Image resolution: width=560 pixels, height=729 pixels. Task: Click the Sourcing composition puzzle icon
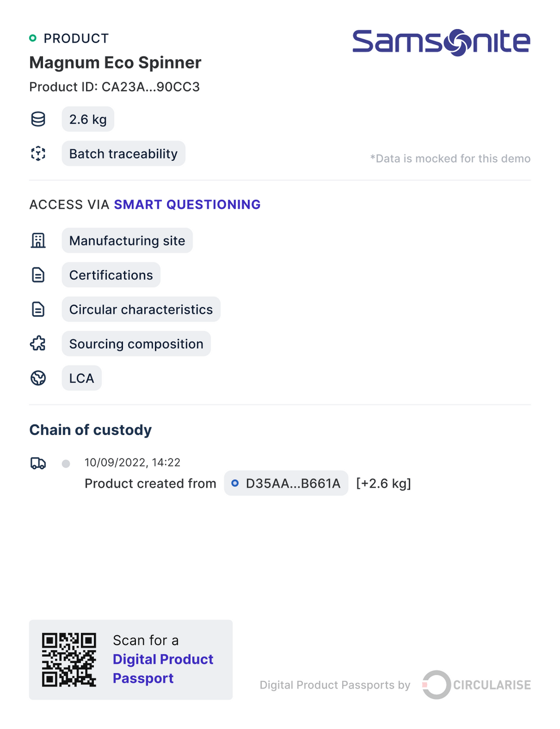(38, 344)
